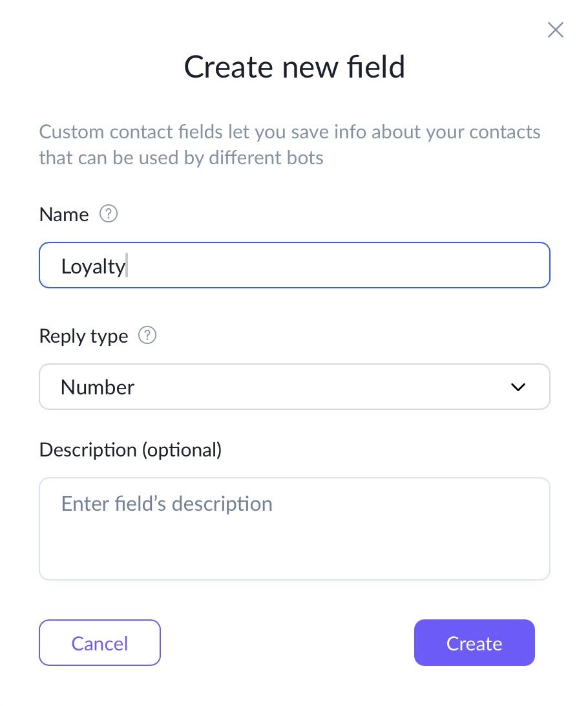Click the "Enter field's description" placeholder
Image resolution: width=588 pixels, height=706 pixels.
pos(167,504)
